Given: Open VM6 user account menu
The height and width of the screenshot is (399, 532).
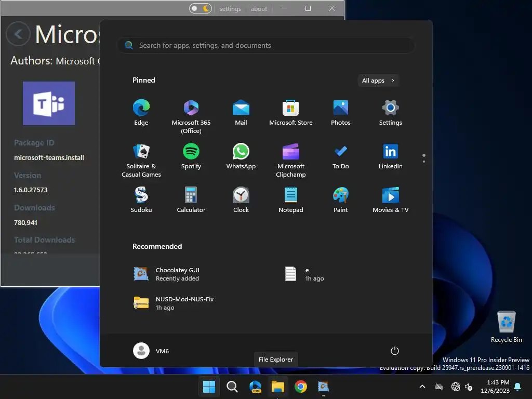Looking at the screenshot, I should pos(151,351).
